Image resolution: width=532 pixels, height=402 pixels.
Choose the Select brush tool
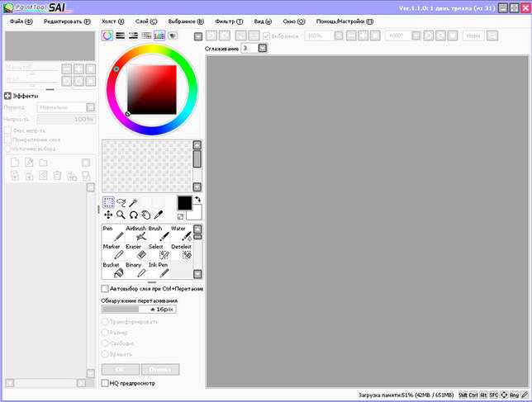(159, 252)
